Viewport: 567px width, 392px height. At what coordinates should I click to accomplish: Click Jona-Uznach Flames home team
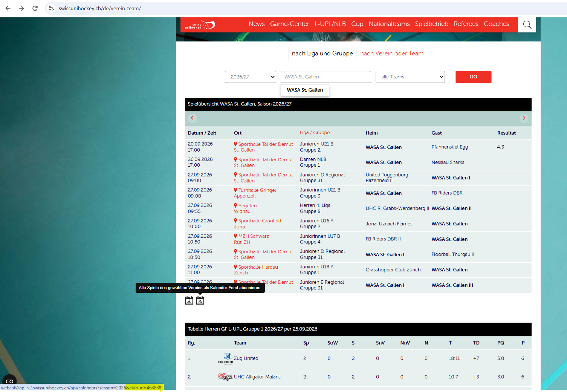tap(389, 224)
